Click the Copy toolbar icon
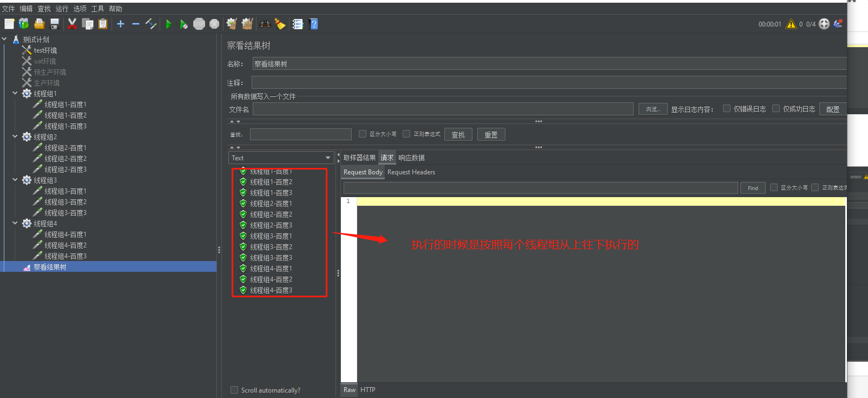868x398 pixels. tap(88, 24)
